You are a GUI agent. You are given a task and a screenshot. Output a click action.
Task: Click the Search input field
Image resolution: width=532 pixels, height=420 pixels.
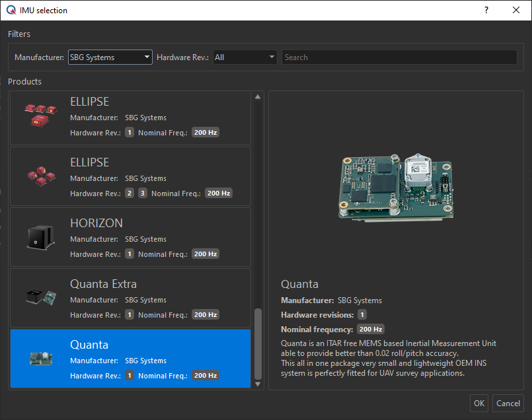pos(399,57)
